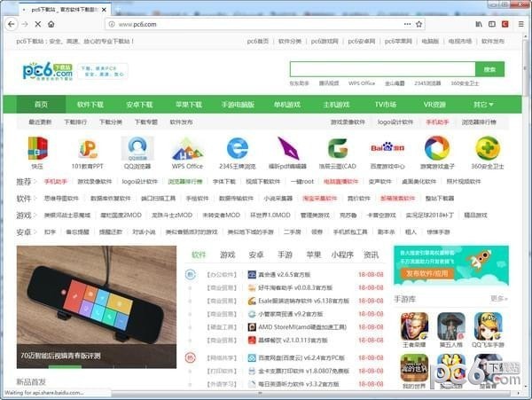
Task: Open the 百度网盘 v6.2.4 download link
Action: point(301,358)
